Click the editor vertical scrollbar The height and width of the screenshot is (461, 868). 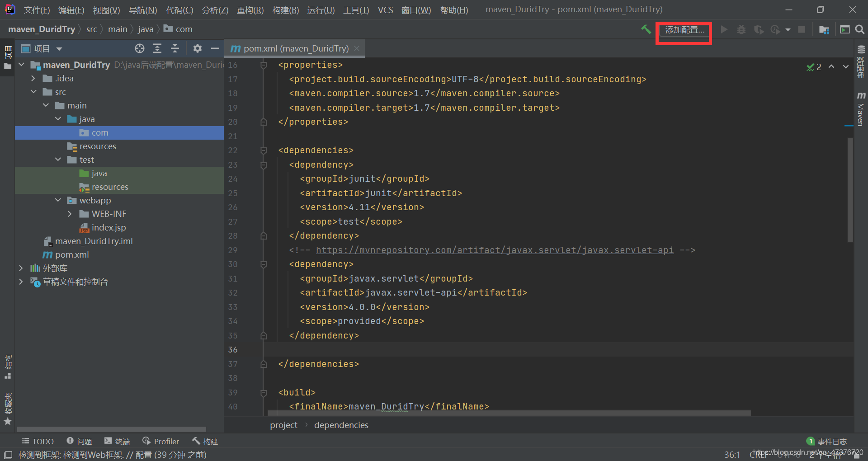[850, 190]
